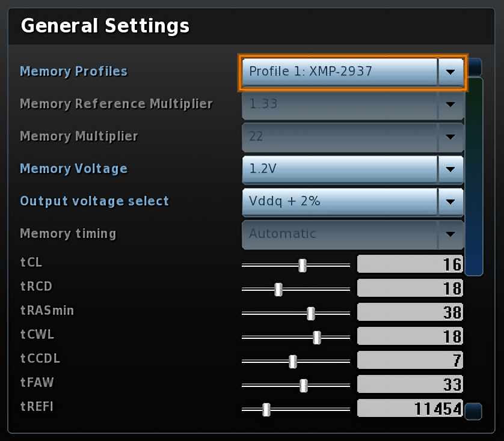Click the Output voltage select arrow

450,202
